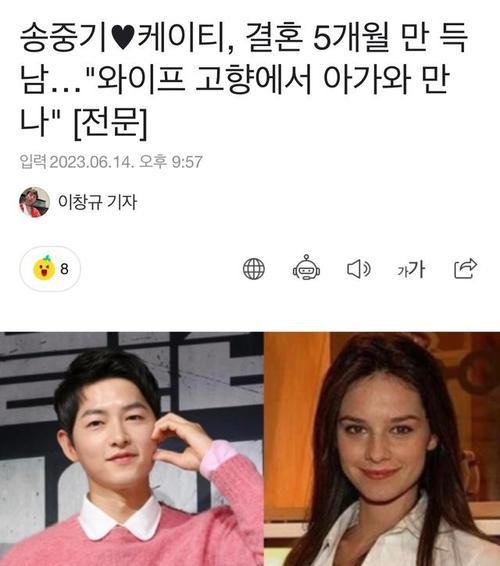Tap the robot summary bot icon
The height and width of the screenshot is (566, 500).
(x=306, y=268)
